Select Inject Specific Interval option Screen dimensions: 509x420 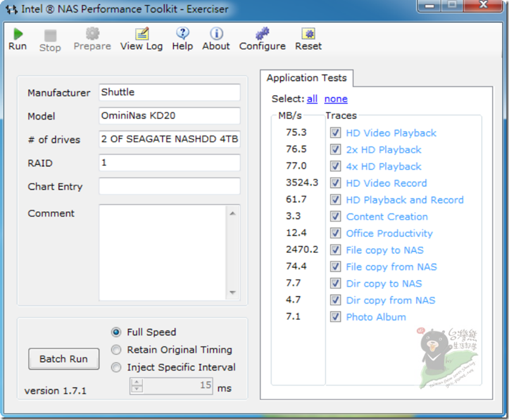tap(116, 367)
